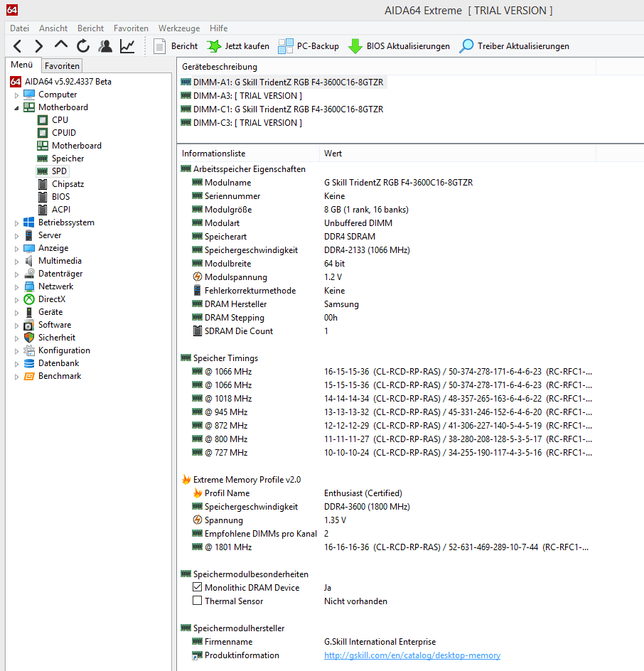Screen dimensions: 644x671
Task: Go back with the left arrow button
Action: [17, 45]
